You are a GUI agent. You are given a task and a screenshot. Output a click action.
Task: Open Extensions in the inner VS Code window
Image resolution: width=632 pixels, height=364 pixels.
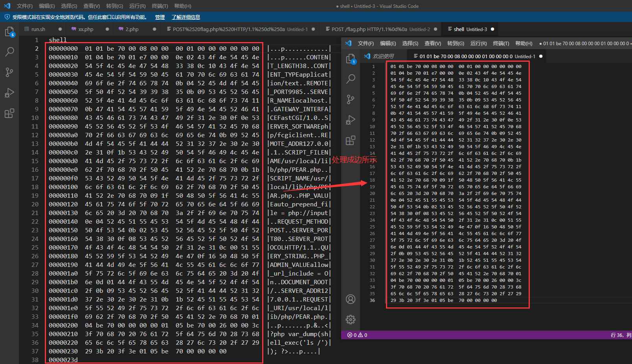tap(351, 140)
